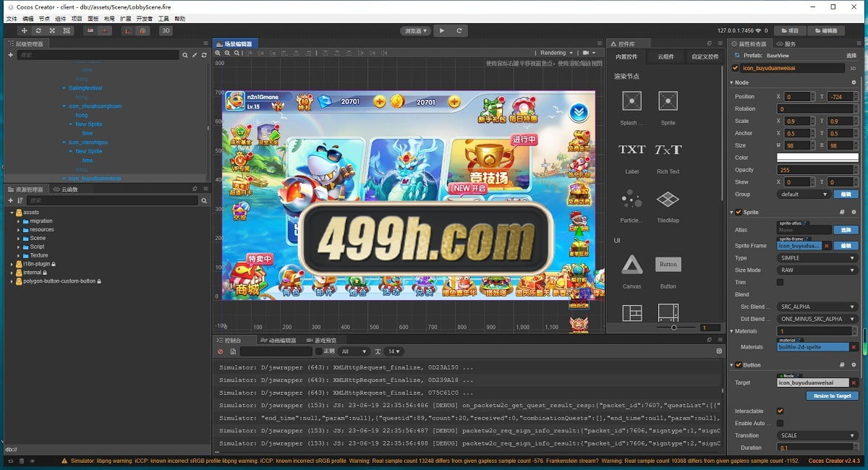Viewport: 868px width, 470px height.
Task: Select the scale transform tool
Action: [x=52, y=31]
